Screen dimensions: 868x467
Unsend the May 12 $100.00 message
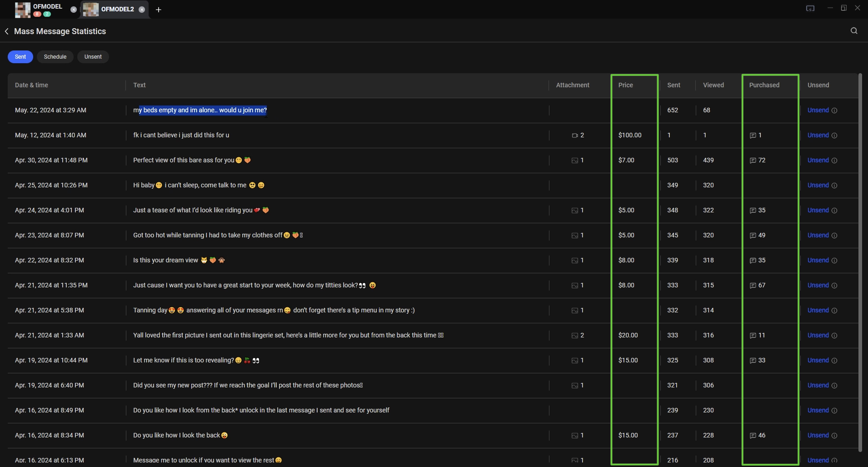coord(818,135)
